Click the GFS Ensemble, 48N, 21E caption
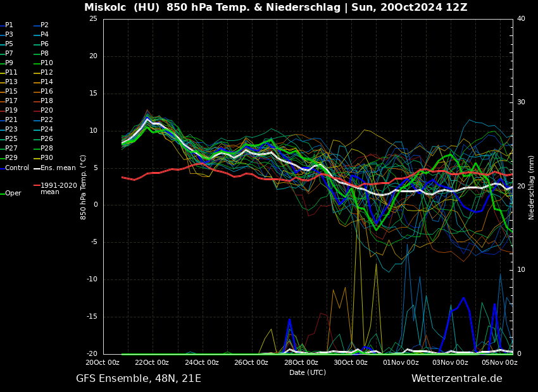Screen dimensions: 538x392 point(139,379)
